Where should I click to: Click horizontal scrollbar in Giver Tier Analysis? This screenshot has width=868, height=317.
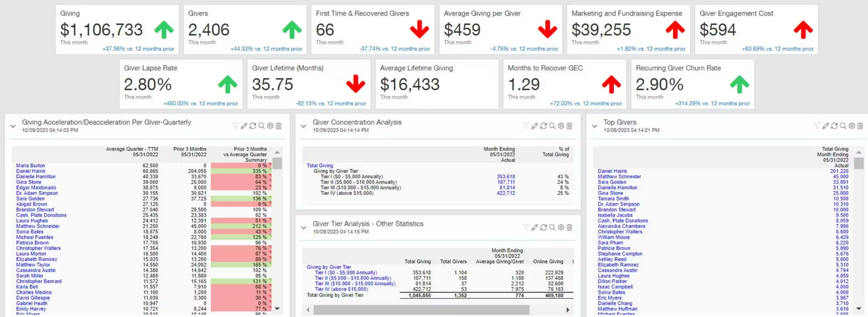pyautogui.click(x=421, y=310)
